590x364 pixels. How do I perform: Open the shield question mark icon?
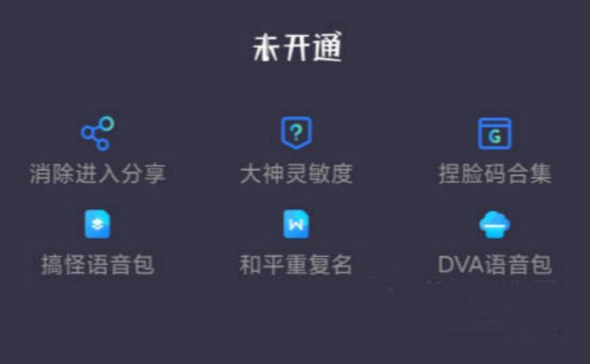click(x=297, y=133)
